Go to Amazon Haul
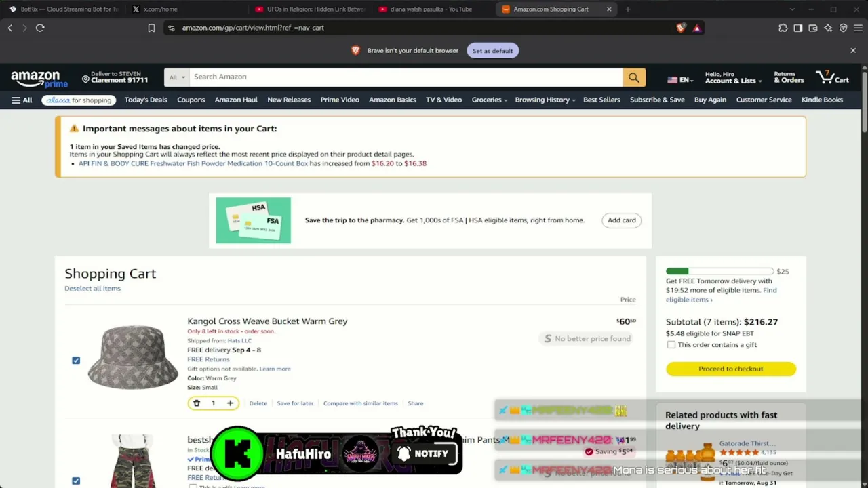This screenshot has height=488, width=868. click(236, 100)
